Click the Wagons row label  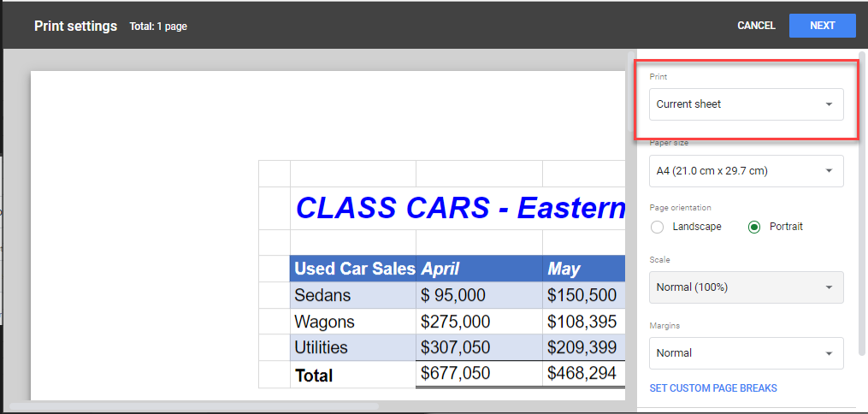(324, 322)
